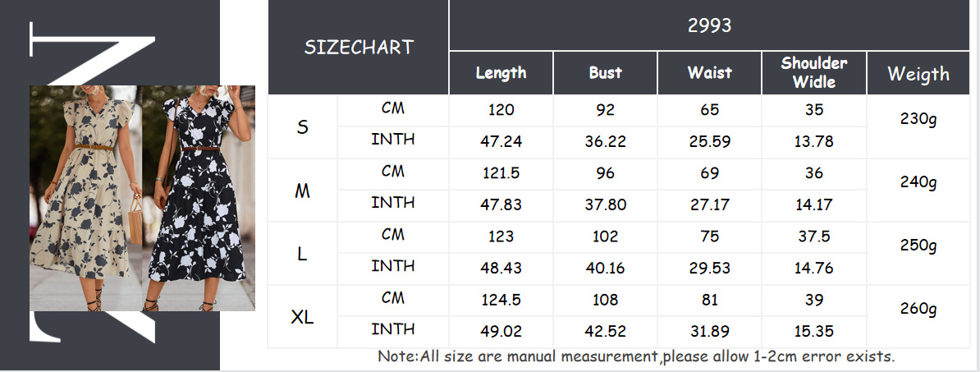Image resolution: width=980 pixels, height=372 pixels.
Task: Click the S size row label
Action: tap(303, 127)
